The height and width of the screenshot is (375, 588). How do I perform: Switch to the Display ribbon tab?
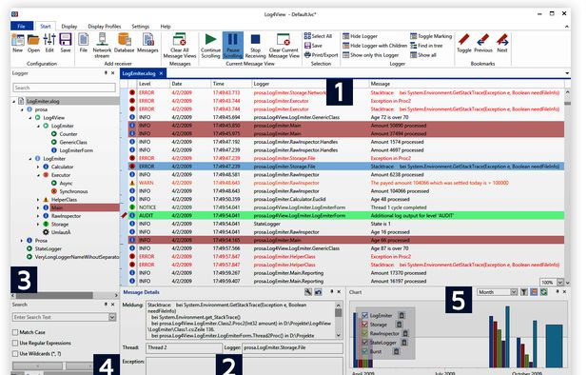[x=69, y=27]
